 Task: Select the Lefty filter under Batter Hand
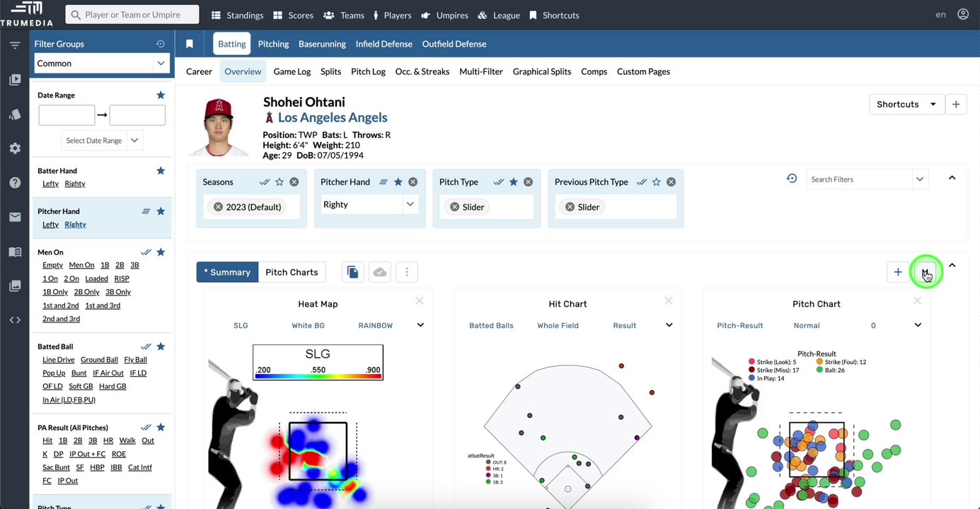pos(50,184)
